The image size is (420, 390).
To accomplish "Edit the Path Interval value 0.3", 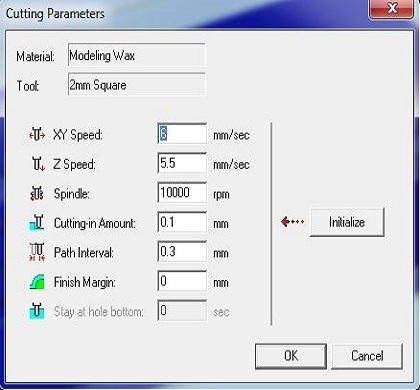I will pos(182,251).
